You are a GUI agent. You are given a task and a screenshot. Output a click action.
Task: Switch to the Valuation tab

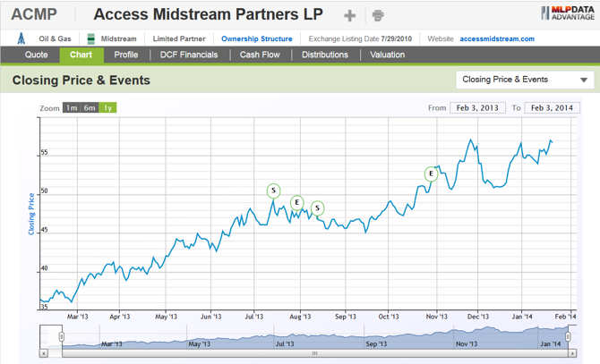[x=387, y=55]
